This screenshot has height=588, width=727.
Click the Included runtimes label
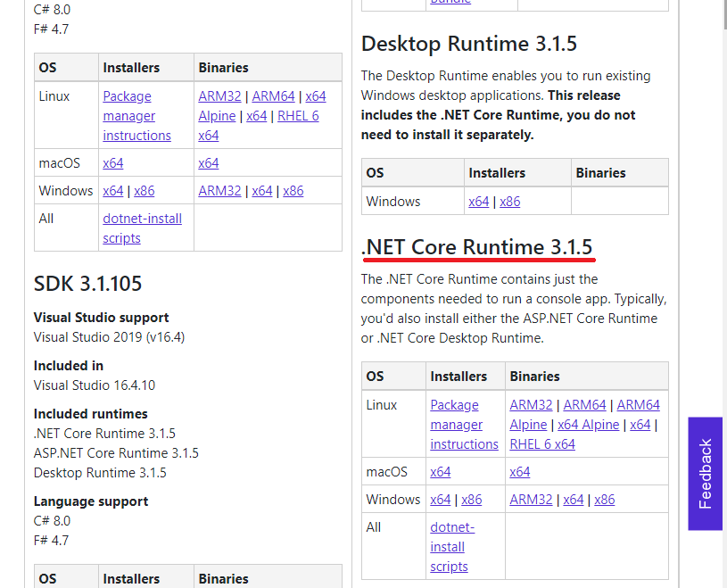90,414
